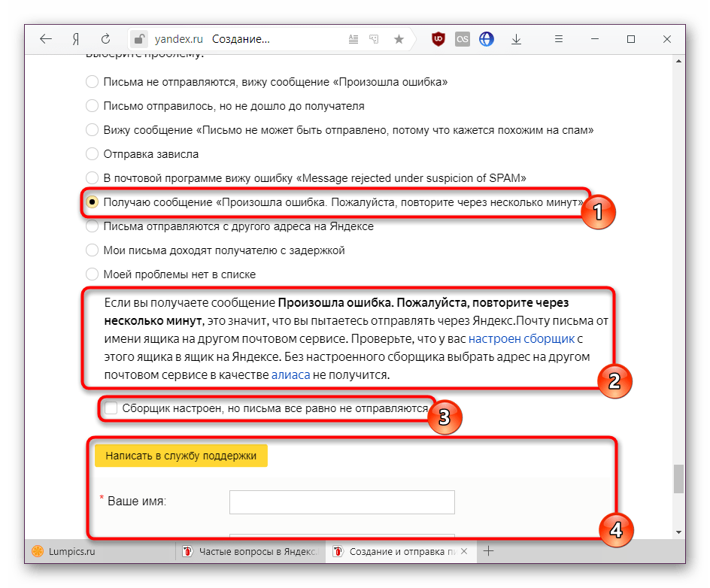Open the downloads panel
Screen dimensions: 710x588
pos(516,39)
